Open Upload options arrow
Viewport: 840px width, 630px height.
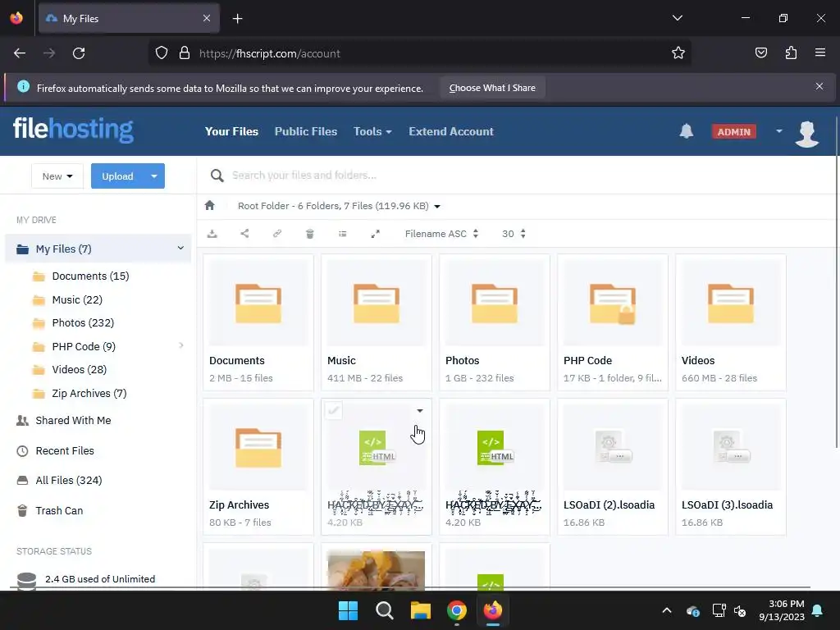154,176
